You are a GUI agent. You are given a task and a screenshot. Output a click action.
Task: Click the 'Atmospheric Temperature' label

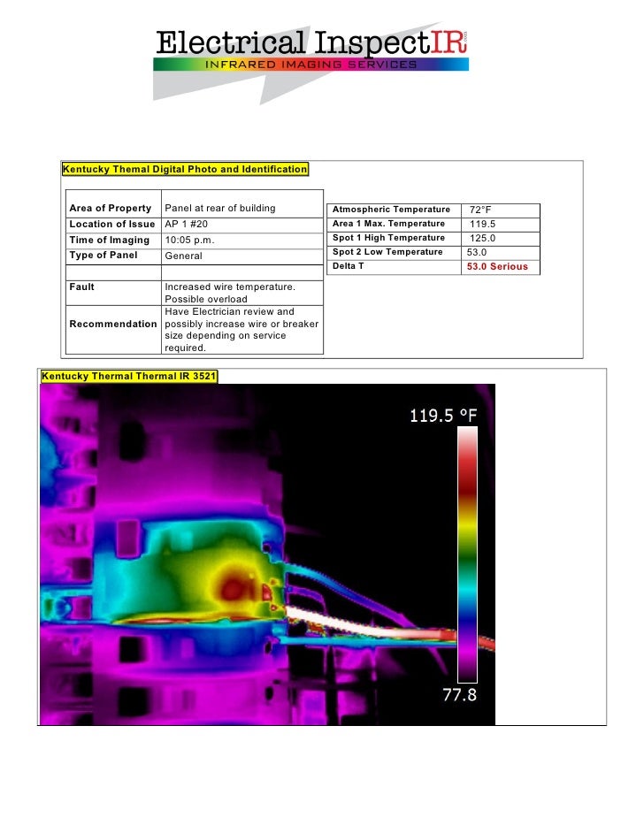[x=391, y=210]
